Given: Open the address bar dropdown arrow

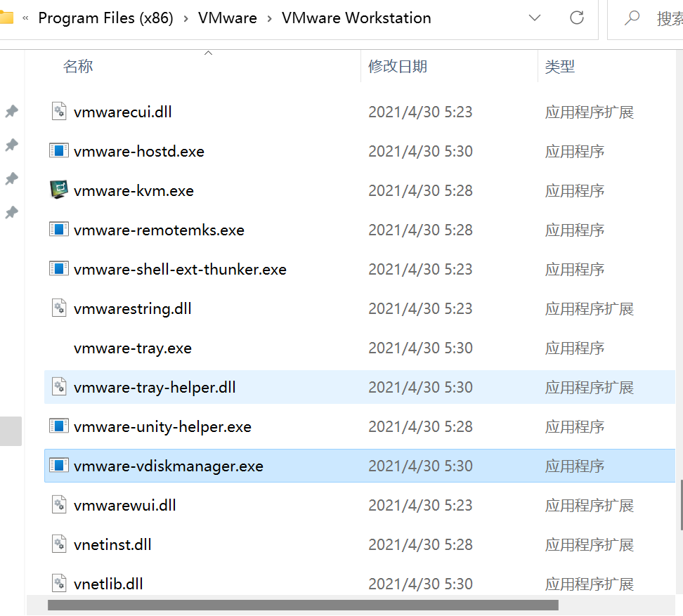Looking at the screenshot, I should 535,18.
